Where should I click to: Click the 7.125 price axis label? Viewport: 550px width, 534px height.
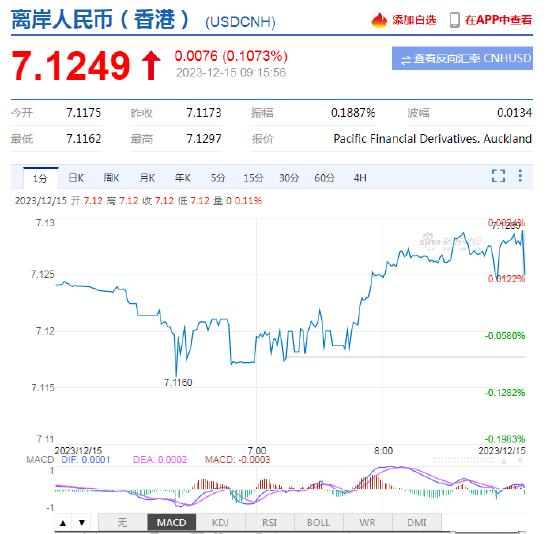(43, 274)
